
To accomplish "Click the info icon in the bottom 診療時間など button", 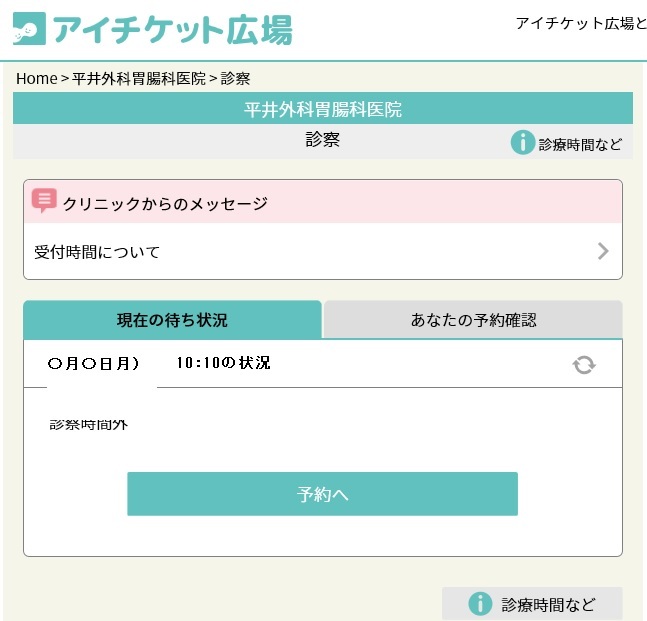I will [x=481, y=604].
